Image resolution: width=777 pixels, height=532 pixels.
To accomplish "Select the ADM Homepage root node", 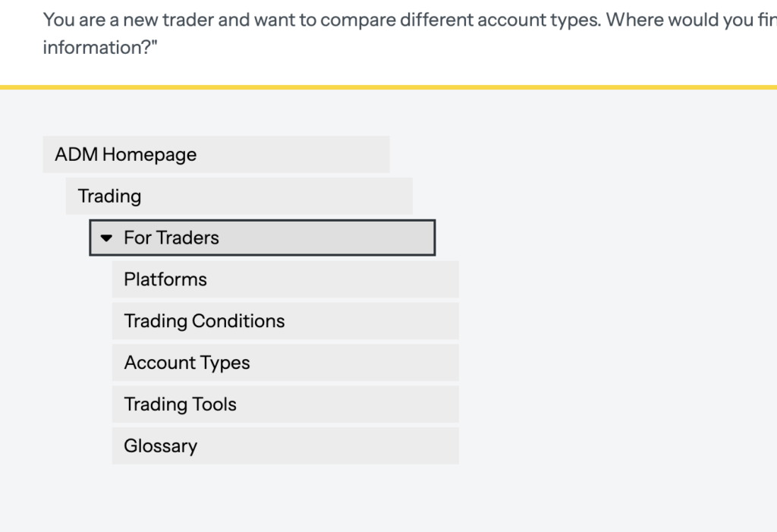I will pyautogui.click(x=125, y=155).
